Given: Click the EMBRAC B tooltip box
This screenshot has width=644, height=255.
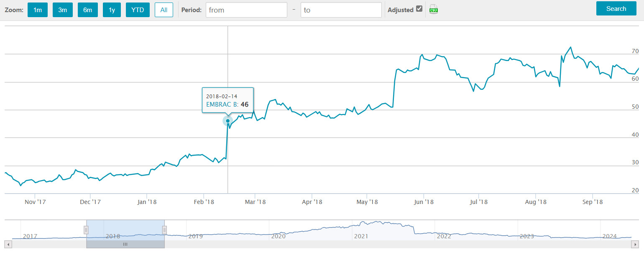Looking at the screenshot, I should [227, 100].
